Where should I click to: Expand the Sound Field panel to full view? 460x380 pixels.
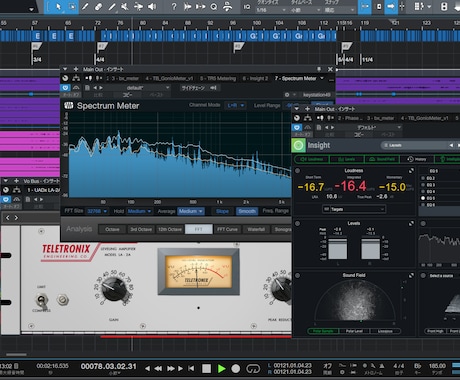pyautogui.click(x=411, y=275)
